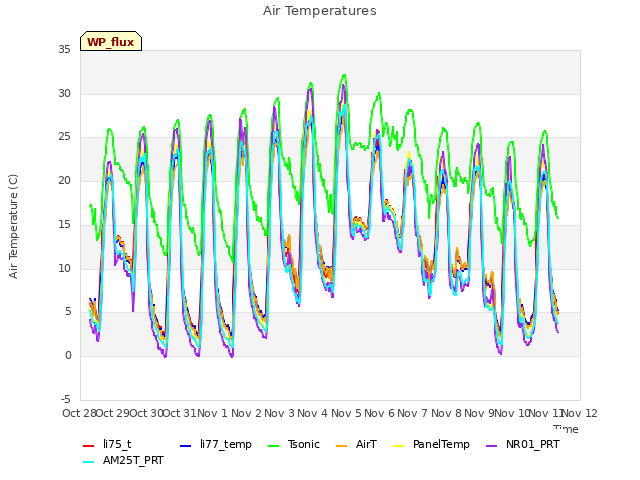Toggle the Tsonic legend entry
Image resolution: width=640 pixels, height=480 pixels.
pyautogui.click(x=293, y=444)
